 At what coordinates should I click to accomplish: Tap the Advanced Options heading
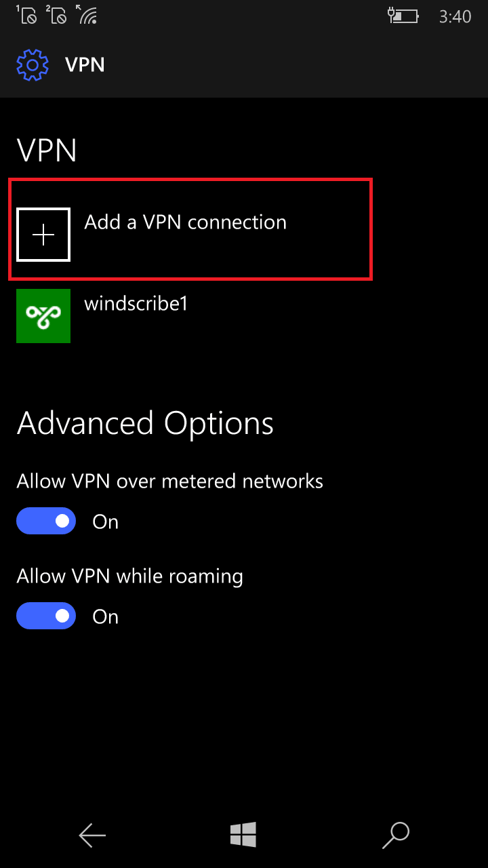tap(145, 423)
